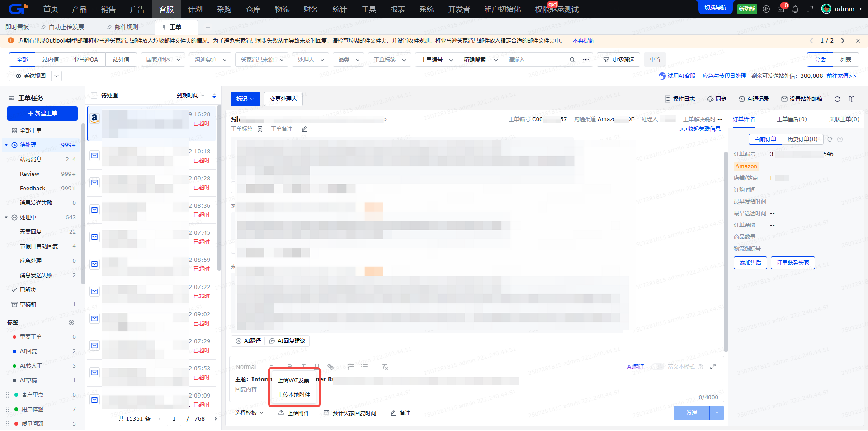Collapse the 待处理 tree group

click(x=6, y=145)
